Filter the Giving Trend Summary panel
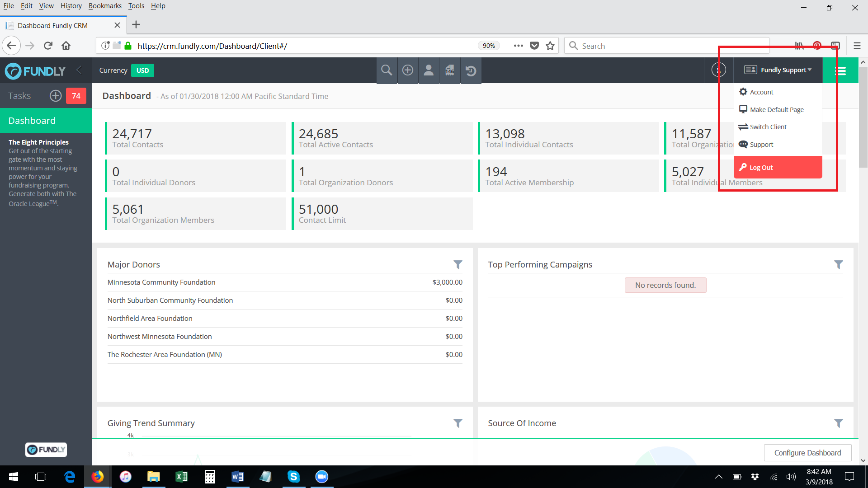 pos(458,423)
